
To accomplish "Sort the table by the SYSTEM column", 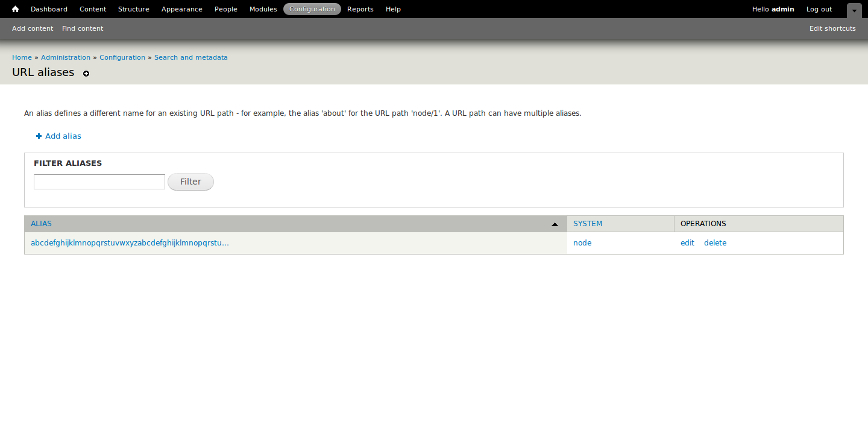I will click(587, 223).
